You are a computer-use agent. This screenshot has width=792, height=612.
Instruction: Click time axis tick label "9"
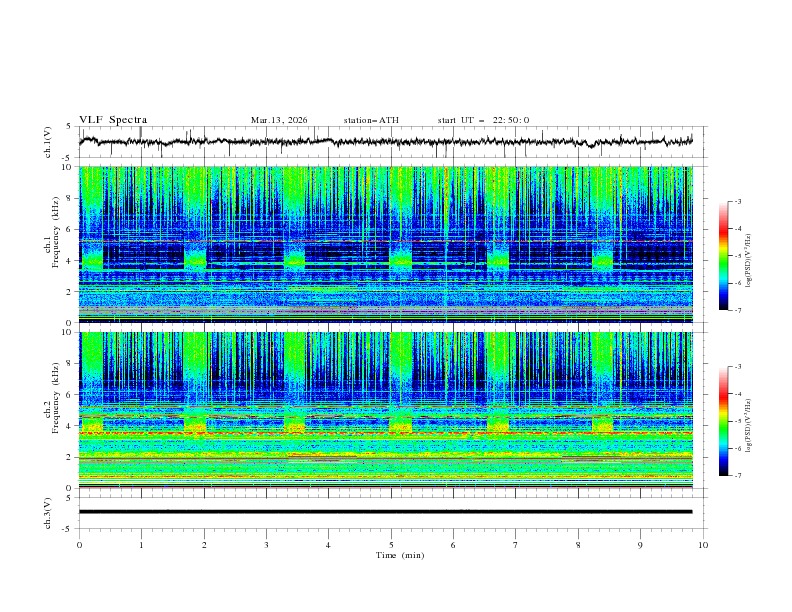coord(640,545)
